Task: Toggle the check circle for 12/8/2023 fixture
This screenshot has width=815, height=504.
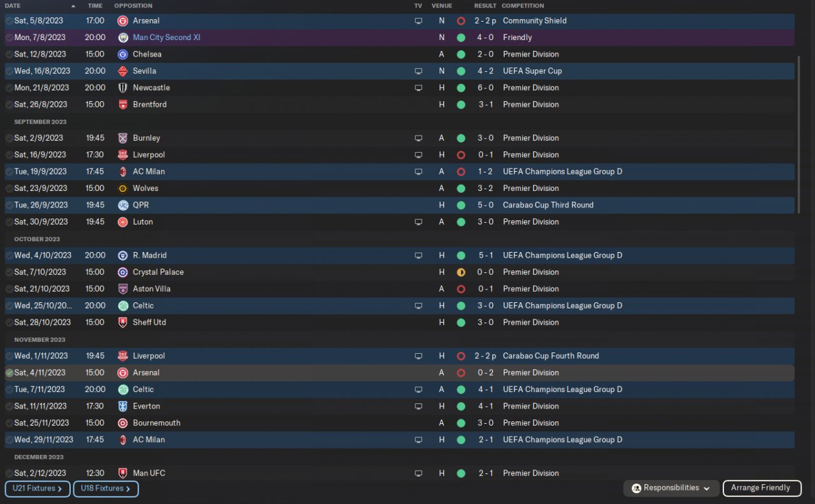Action: (x=9, y=54)
